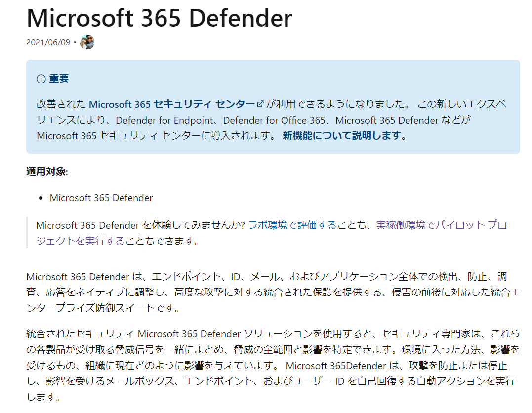Click the paragraph starting Microsoft 365 Defender は、エンドポイント
The image size is (532, 413).
(273, 292)
